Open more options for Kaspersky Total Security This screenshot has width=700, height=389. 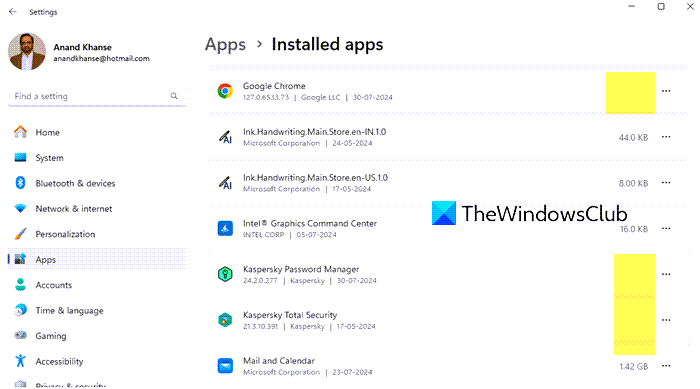click(666, 320)
